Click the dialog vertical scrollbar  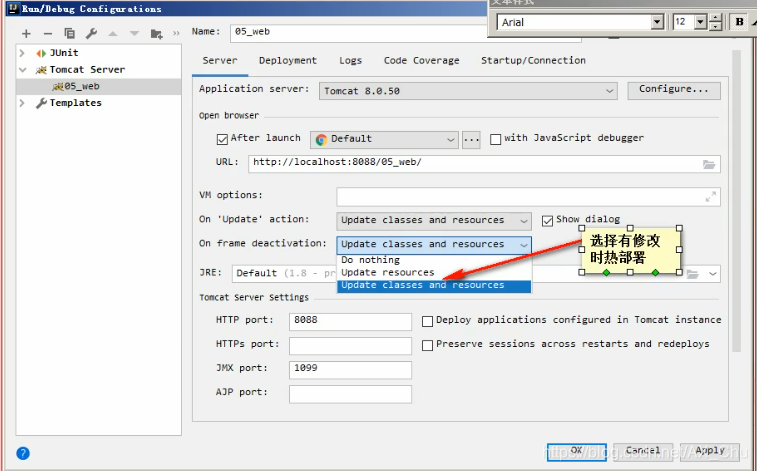pos(736,200)
